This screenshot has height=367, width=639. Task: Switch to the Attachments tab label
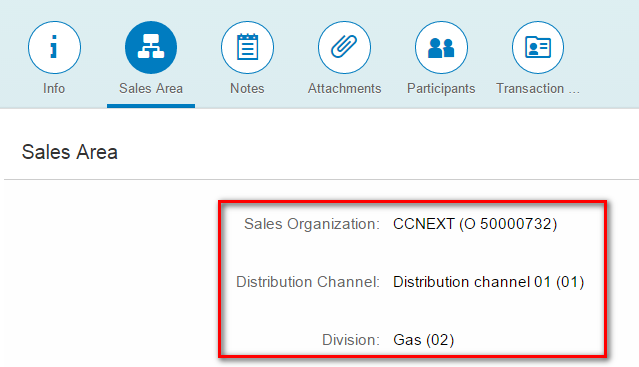coord(344,88)
